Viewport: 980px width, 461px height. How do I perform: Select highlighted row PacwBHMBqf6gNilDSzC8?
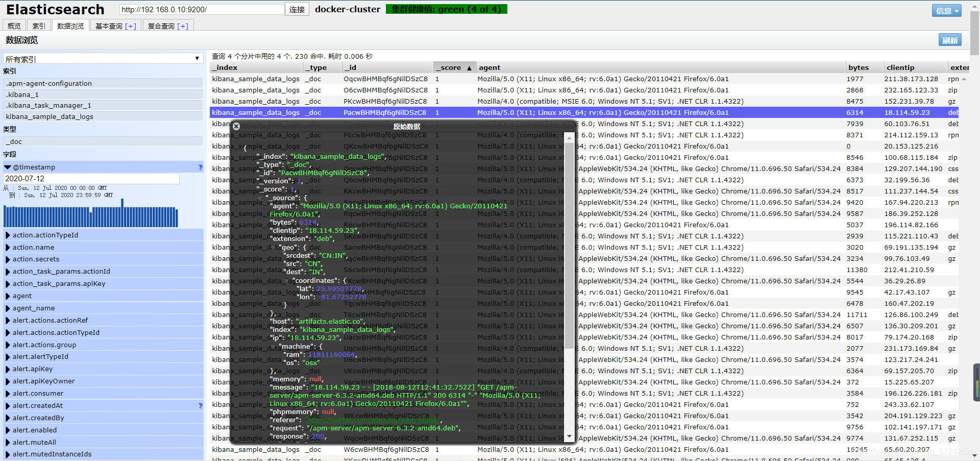click(x=584, y=113)
